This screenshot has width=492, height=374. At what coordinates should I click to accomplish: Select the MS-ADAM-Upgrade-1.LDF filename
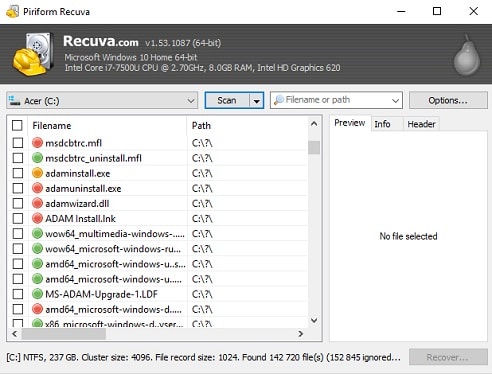coord(101,294)
